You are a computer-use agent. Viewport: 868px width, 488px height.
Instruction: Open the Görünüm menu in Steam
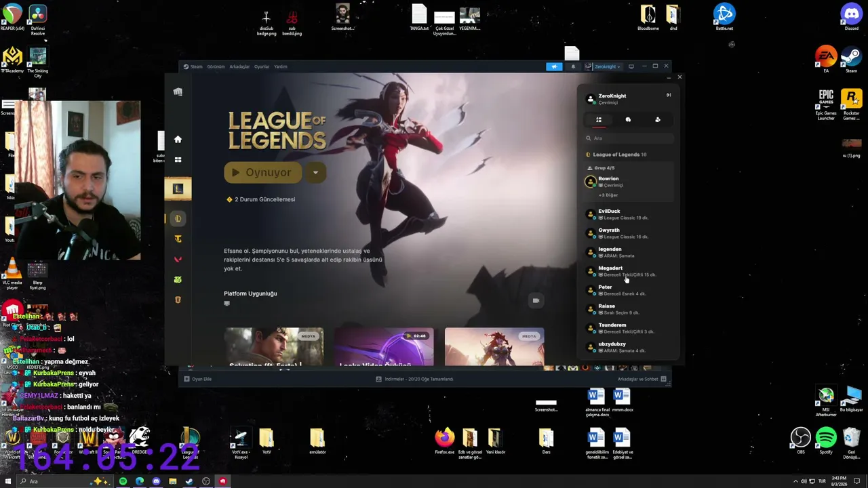click(x=216, y=66)
